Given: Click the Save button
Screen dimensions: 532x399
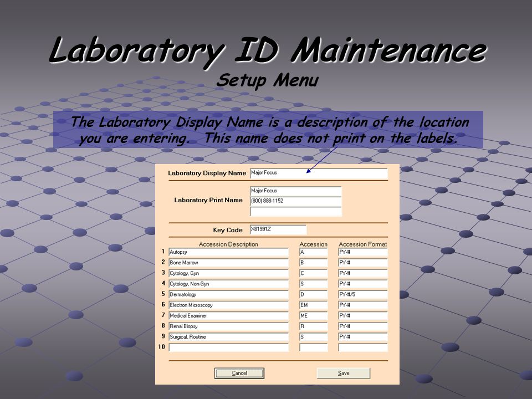Looking at the screenshot, I should 344,373.
